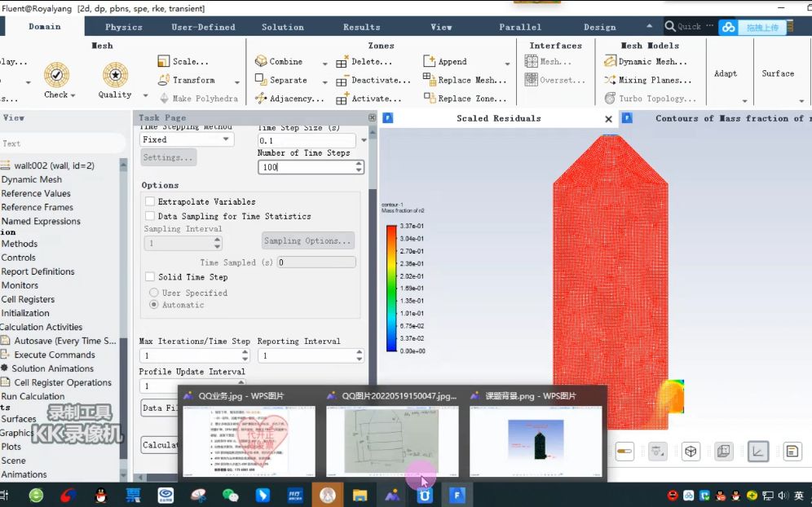The height and width of the screenshot is (507, 812).
Task: Click the Number of Time Steps field
Action: (306, 167)
